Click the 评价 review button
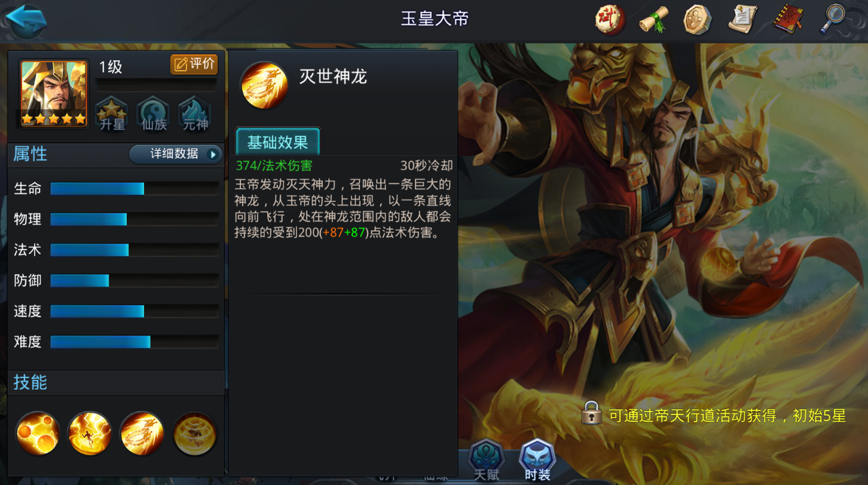The height and width of the screenshot is (485, 868). pos(194,65)
